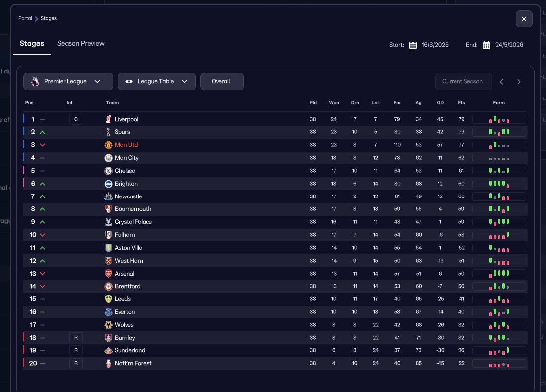Click the End date calendar icon
This screenshot has height=392, width=546.
coord(486,45)
